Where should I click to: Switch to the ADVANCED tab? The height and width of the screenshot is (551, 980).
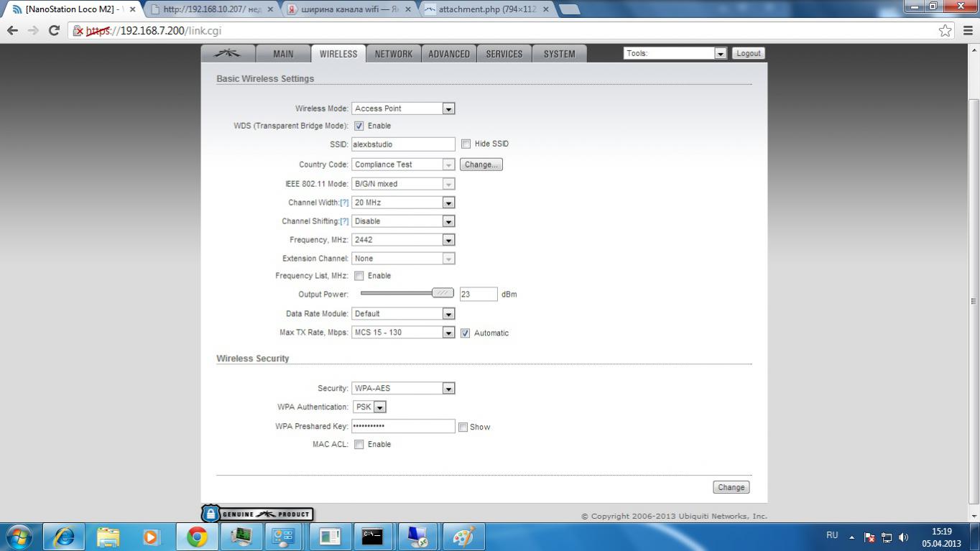pyautogui.click(x=449, y=54)
